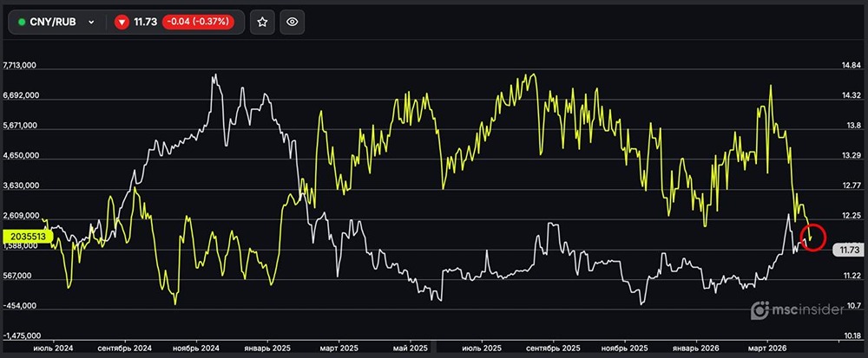868x358 pixels.
Task: Click the 5,671,000 left axis label
Action: click(20, 126)
